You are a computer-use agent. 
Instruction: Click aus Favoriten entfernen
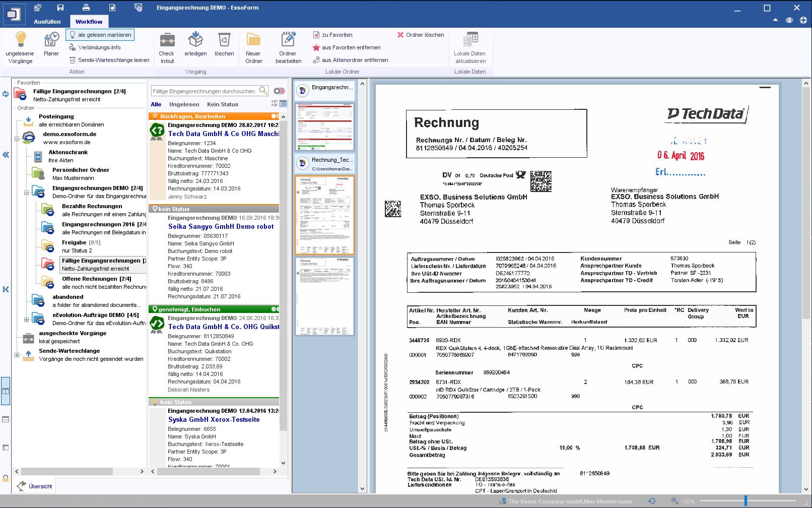347,47
